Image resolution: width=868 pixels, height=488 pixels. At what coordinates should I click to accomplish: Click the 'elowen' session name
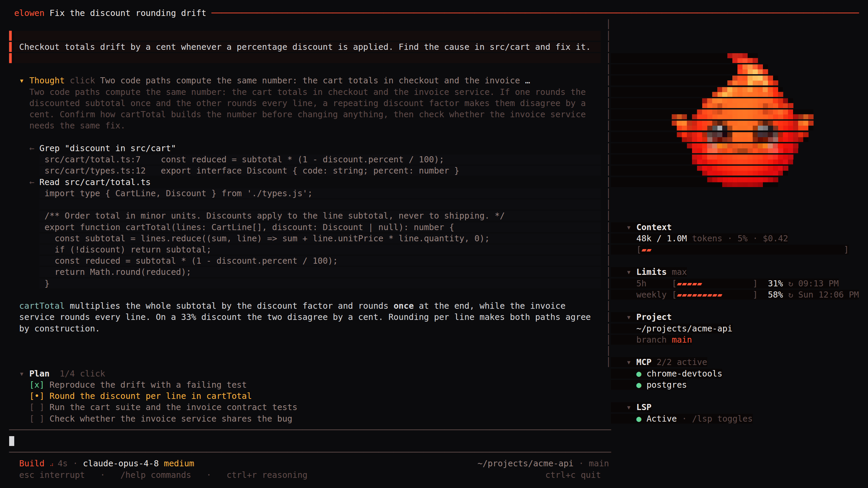29,13
